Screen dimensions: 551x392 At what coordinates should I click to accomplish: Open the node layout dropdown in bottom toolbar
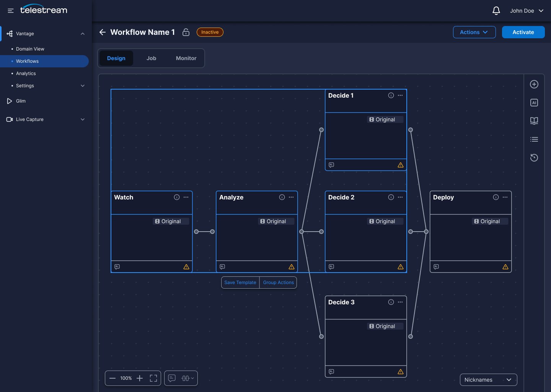pos(187,378)
